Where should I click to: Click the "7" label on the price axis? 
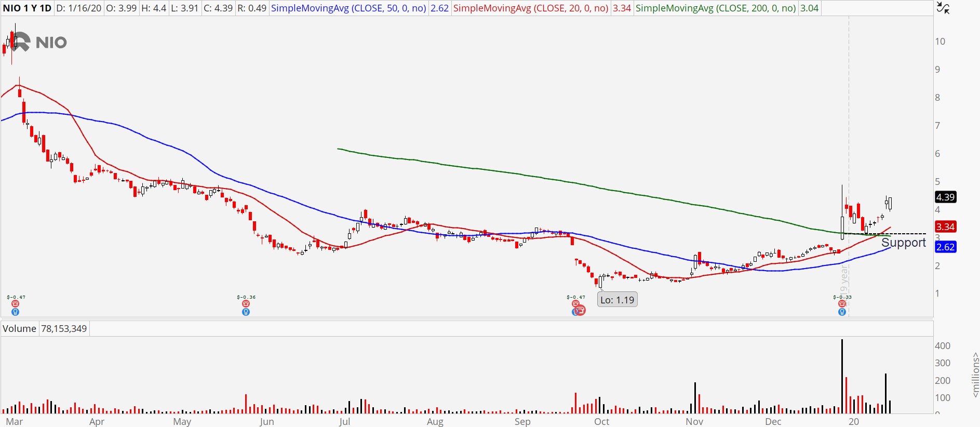[x=937, y=126]
